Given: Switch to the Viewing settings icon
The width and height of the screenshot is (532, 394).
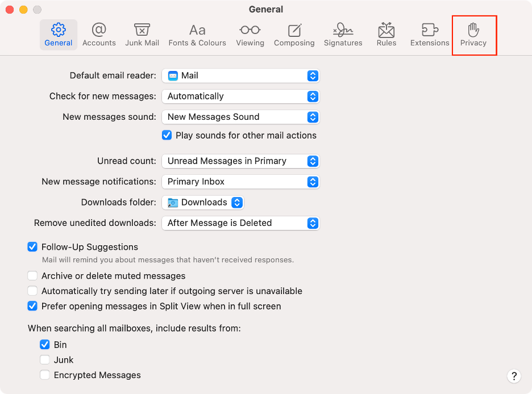Looking at the screenshot, I should pos(250,34).
